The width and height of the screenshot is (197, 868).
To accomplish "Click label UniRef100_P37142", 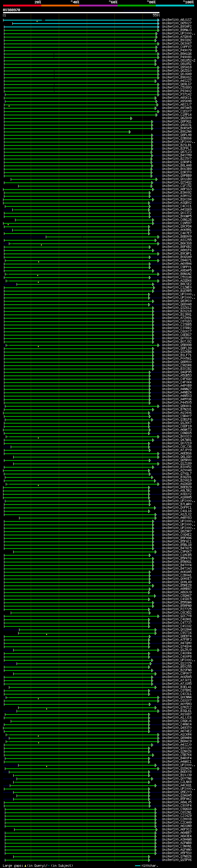I will coord(177,94).
